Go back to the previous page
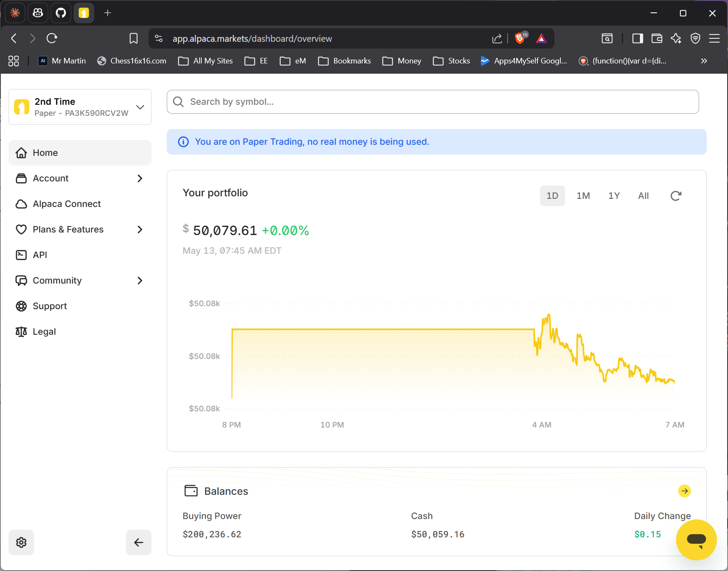This screenshot has width=728, height=571. [14, 39]
